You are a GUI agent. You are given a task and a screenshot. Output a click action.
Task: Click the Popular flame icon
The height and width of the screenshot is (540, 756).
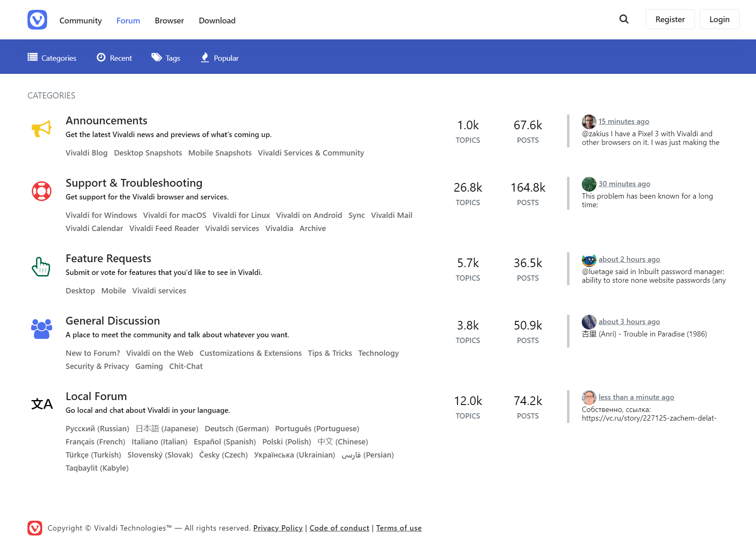205,57
